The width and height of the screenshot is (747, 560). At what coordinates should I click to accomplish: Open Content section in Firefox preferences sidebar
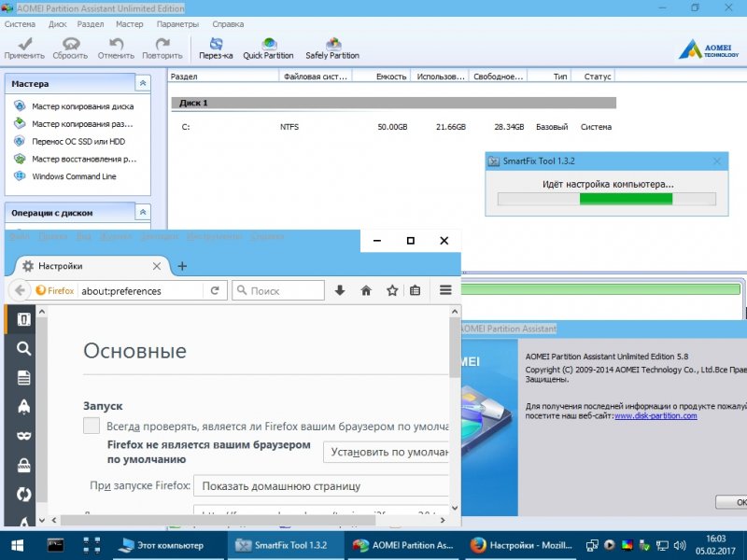click(23, 378)
